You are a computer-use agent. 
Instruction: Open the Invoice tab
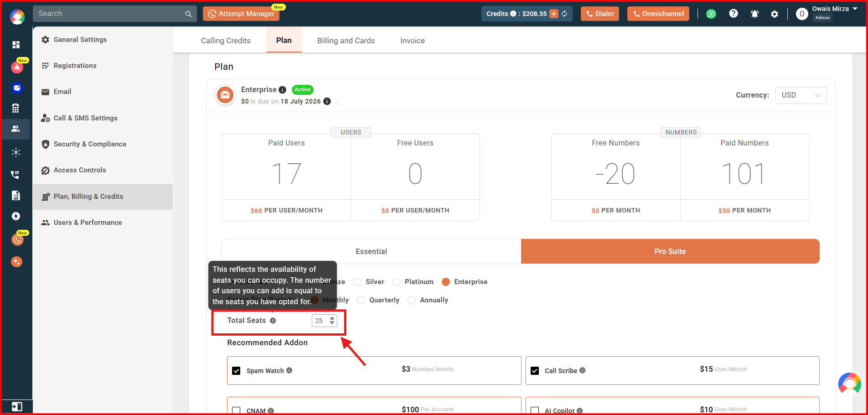pyautogui.click(x=413, y=41)
